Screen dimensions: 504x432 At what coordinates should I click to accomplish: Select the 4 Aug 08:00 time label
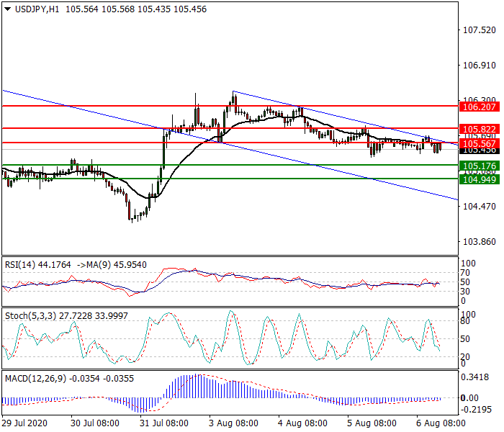(x=302, y=423)
